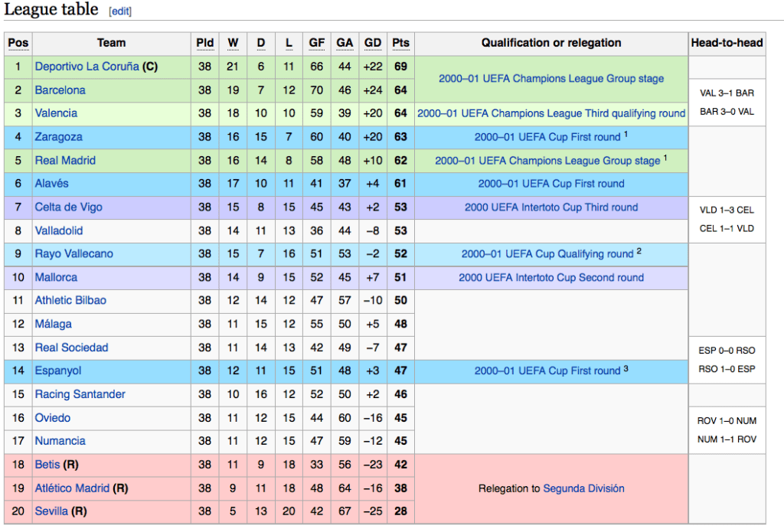The width and height of the screenshot is (784, 532).
Task: Click the Segunda División link
Action: 583,488
